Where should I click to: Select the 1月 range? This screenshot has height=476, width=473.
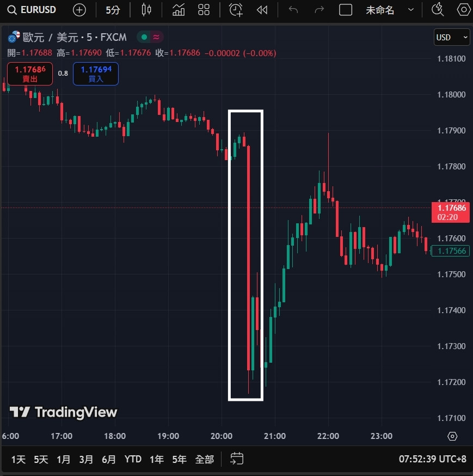(63, 459)
